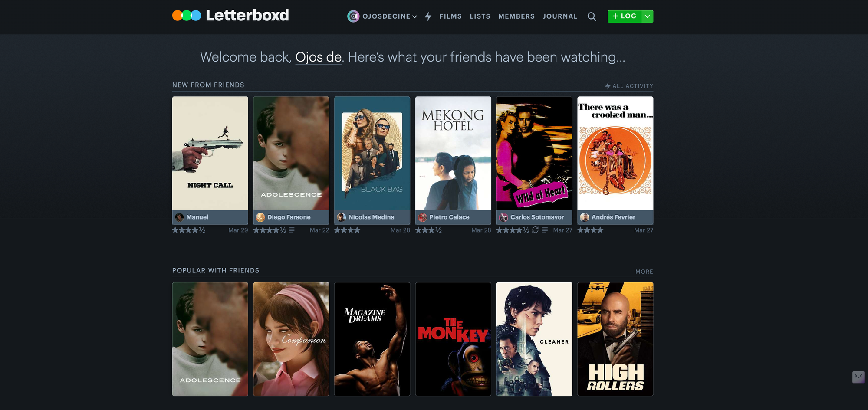Click rewatch icon under Wild at Heart

pos(536,230)
